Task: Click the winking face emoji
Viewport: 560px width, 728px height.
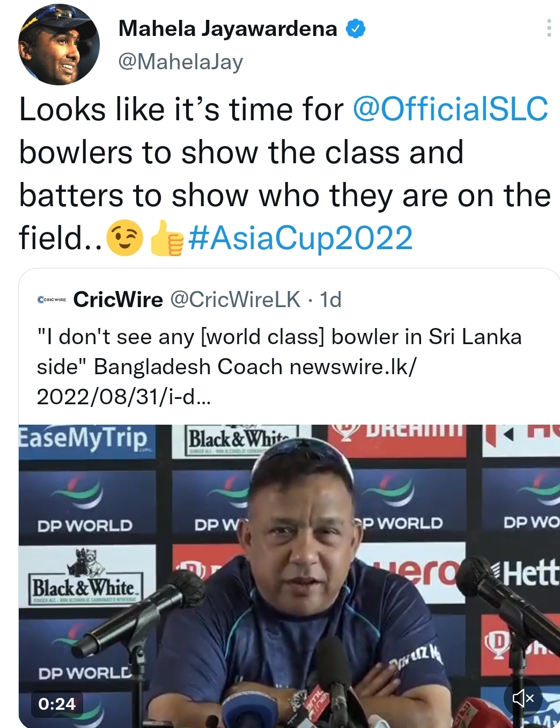Action: [124, 238]
